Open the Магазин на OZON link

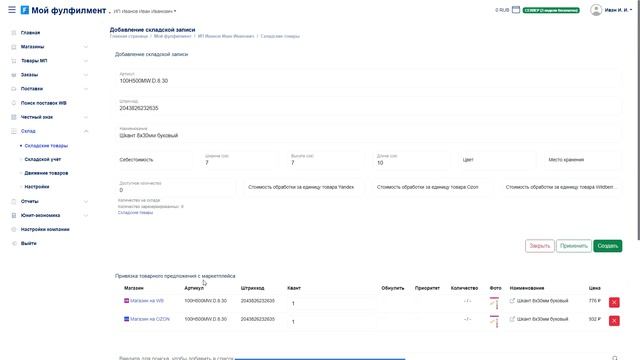click(x=150, y=319)
